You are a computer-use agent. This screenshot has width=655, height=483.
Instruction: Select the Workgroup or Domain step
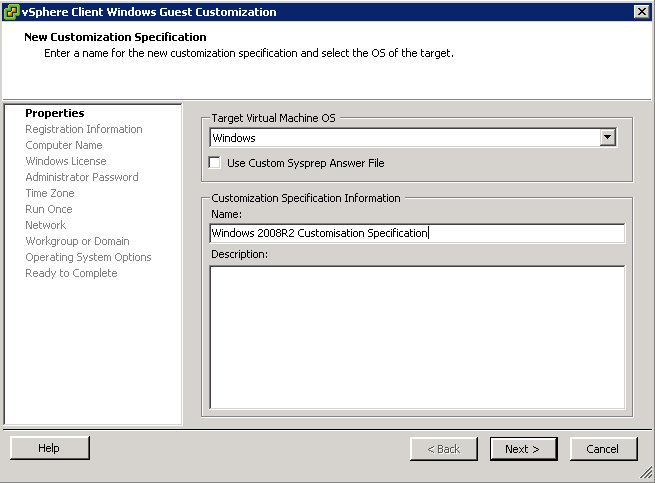pos(77,241)
